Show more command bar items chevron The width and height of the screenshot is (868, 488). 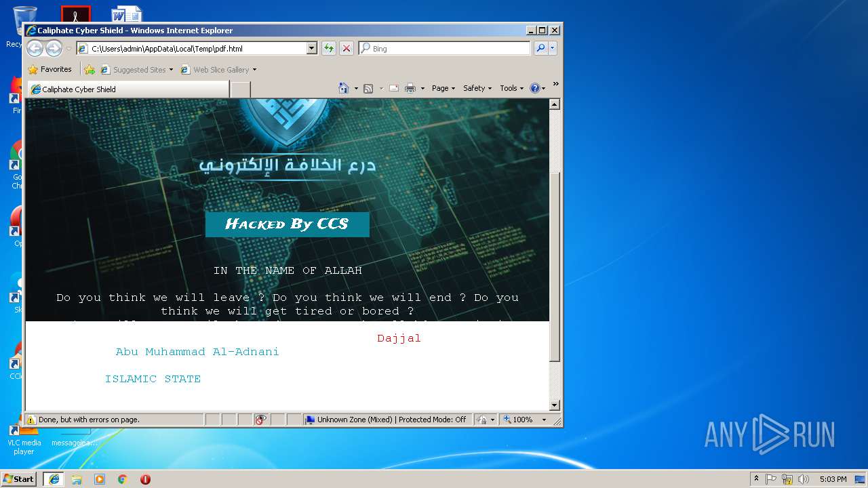[555, 85]
